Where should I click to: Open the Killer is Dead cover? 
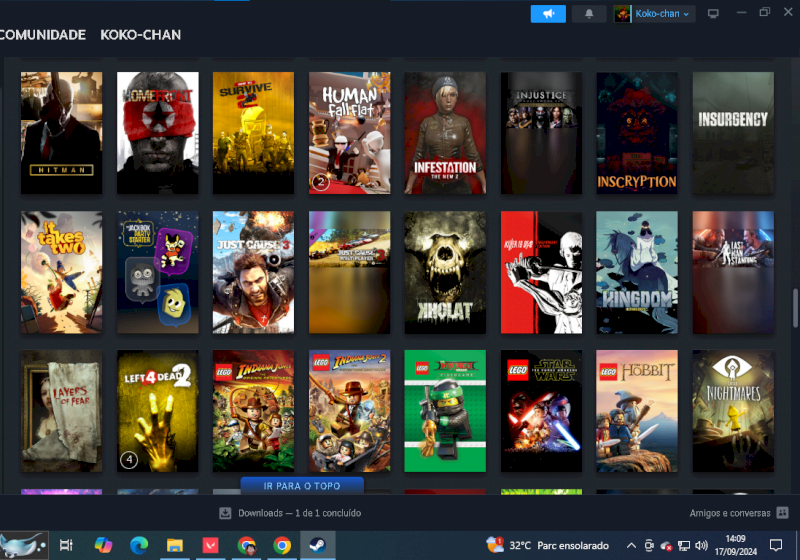(541, 272)
